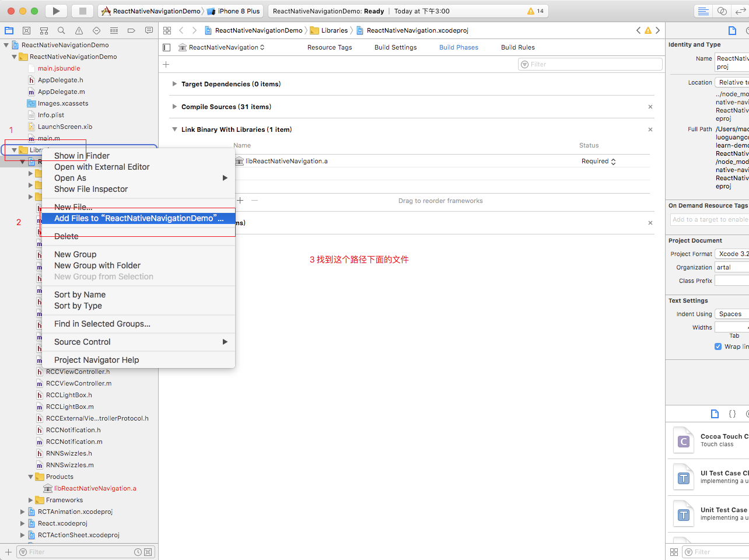Jump to next issue chevron in jump bar
This screenshot has height=560, width=749.
point(657,30)
